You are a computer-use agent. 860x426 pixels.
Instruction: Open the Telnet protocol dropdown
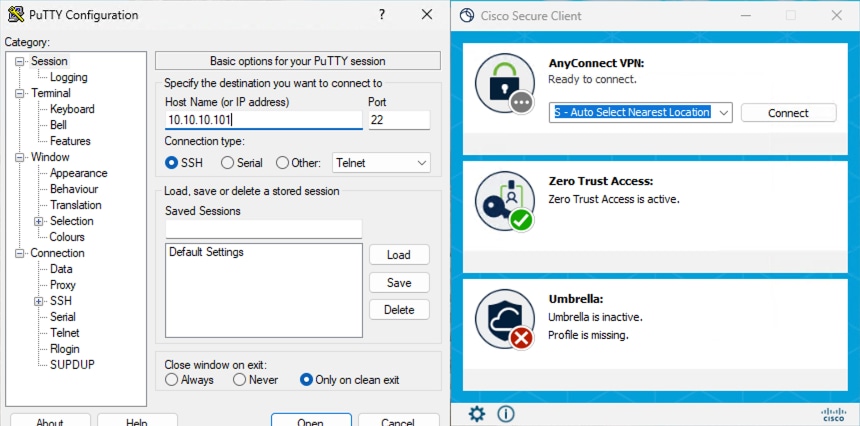point(381,163)
